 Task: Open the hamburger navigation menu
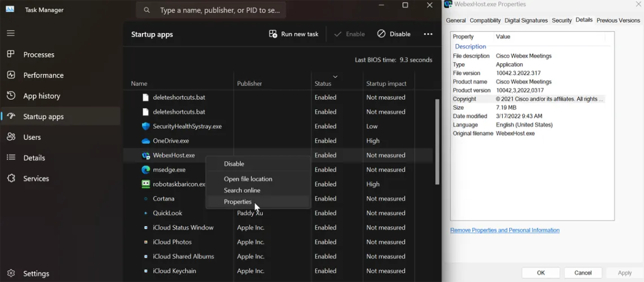pos(10,33)
